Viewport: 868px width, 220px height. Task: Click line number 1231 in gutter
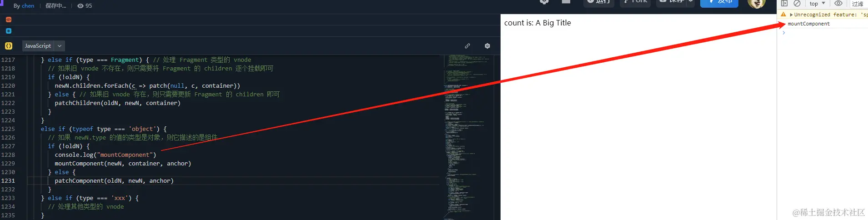pos(8,181)
